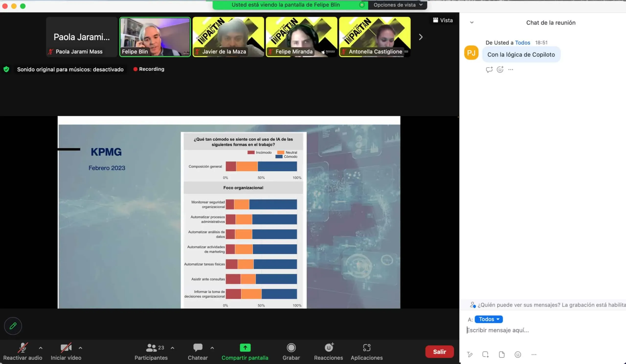Image resolution: width=626 pixels, height=364 pixels.
Task: Show next participants with right arrow
Action: coord(421,37)
